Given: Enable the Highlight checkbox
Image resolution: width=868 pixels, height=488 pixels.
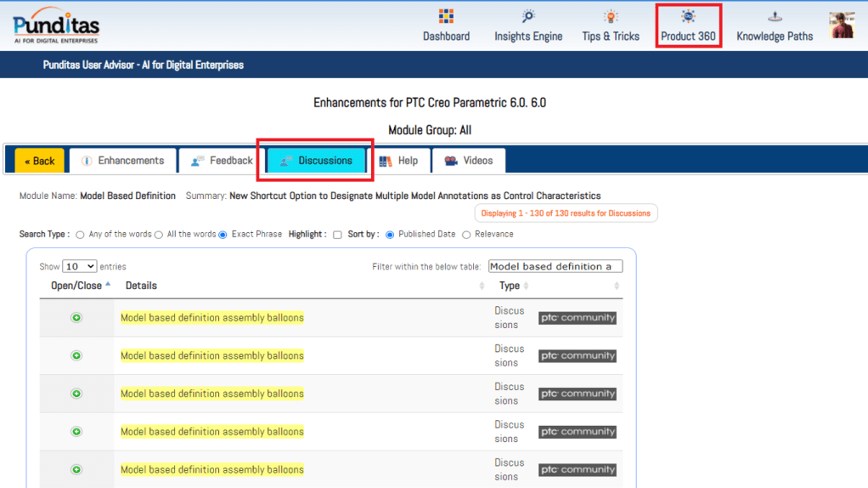Looking at the screenshot, I should tap(337, 235).
